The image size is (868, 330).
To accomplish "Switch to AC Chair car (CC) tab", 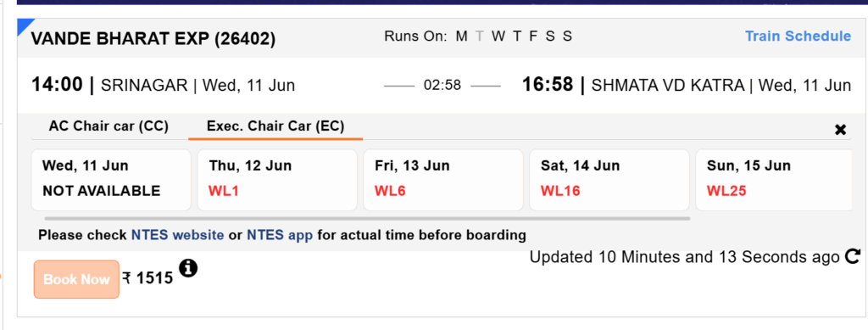I will click(x=108, y=126).
